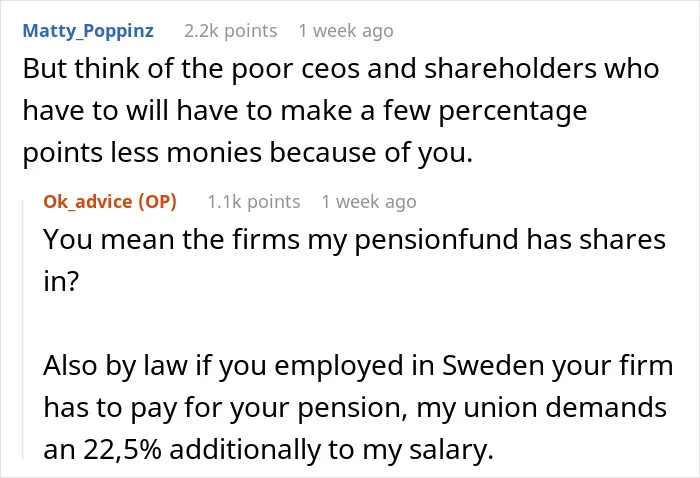
Task: Click the line 'have to will have to make'
Action: click(x=305, y=111)
